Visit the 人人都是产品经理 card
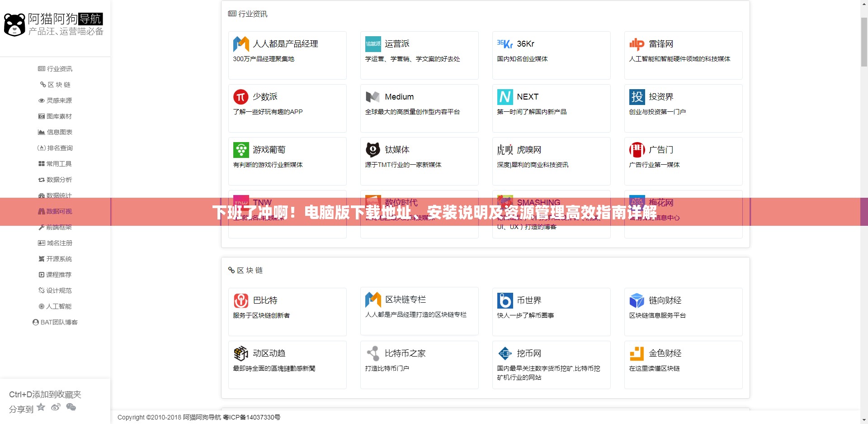 coord(288,55)
